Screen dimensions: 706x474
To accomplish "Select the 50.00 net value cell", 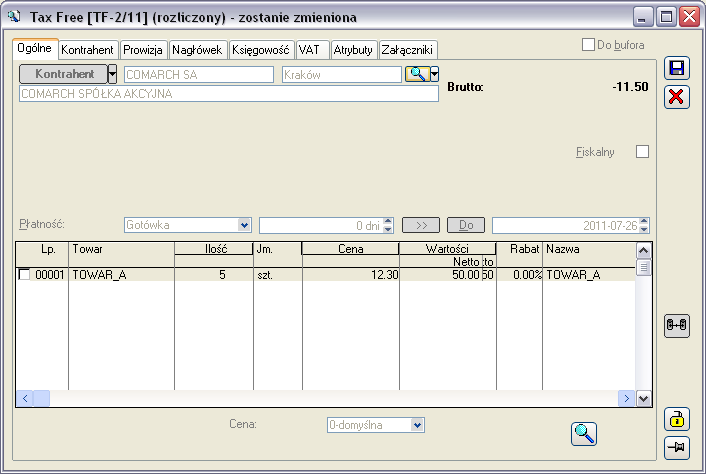I will click(441, 275).
